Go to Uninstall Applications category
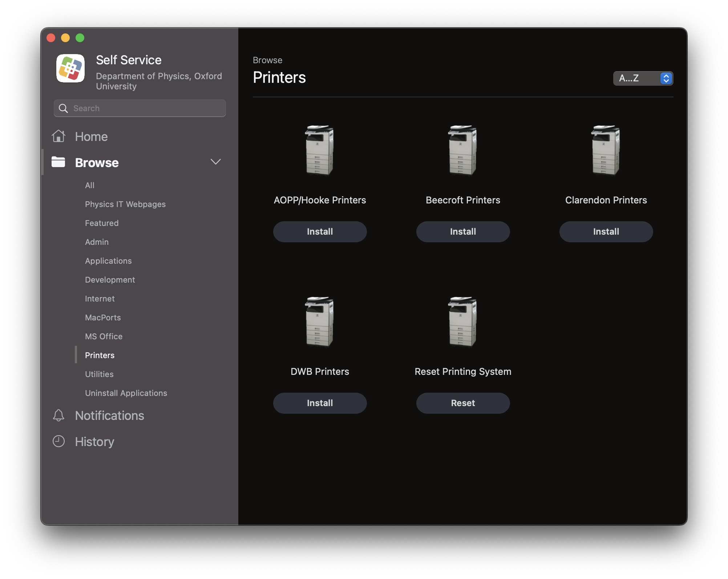Screen dimensions: 728x579 pyautogui.click(x=126, y=393)
